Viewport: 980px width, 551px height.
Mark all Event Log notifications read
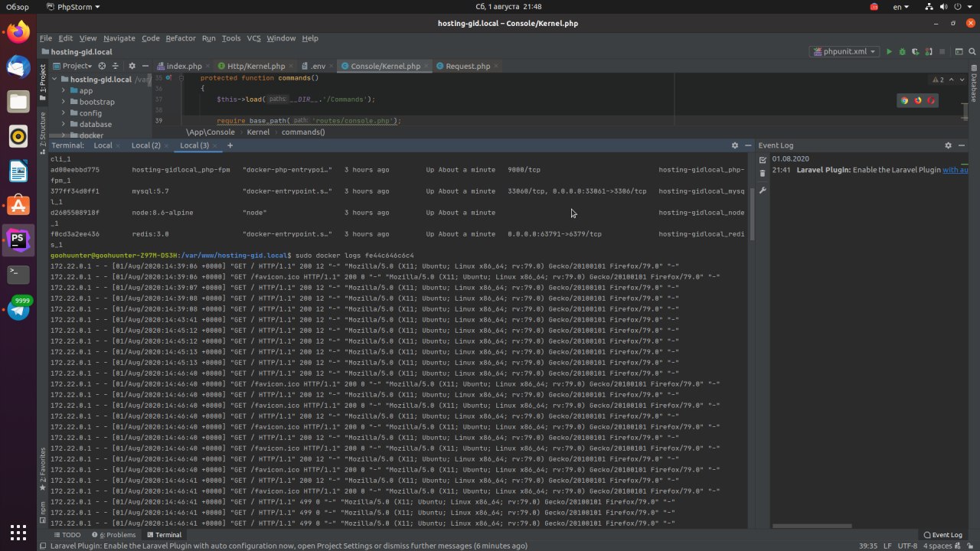click(763, 160)
